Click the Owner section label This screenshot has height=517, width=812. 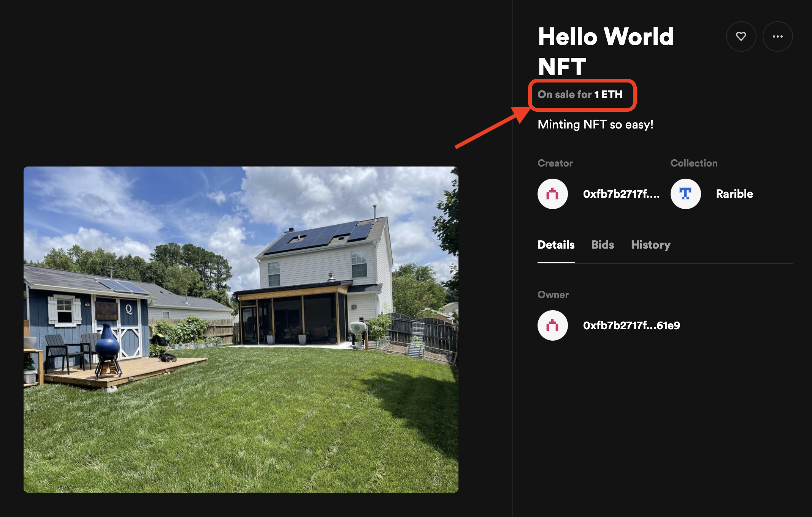click(553, 295)
